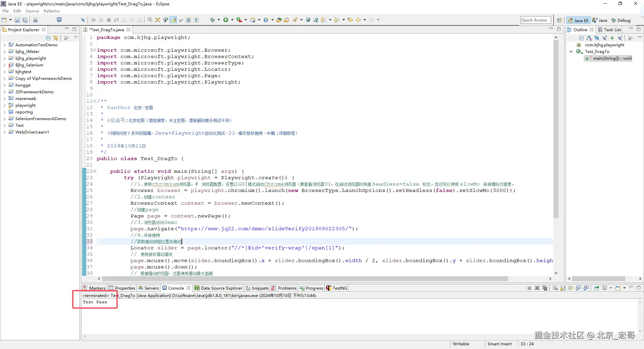This screenshot has height=349, width=644.
Task: Toggle Scroll Lock in Console toolbar
Action: pos(563,288)
